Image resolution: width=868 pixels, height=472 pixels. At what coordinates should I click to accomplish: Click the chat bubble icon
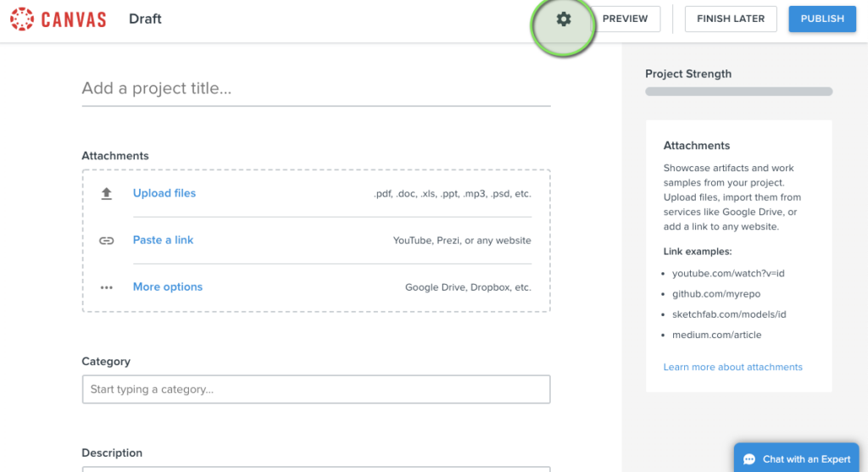point(749,459)
